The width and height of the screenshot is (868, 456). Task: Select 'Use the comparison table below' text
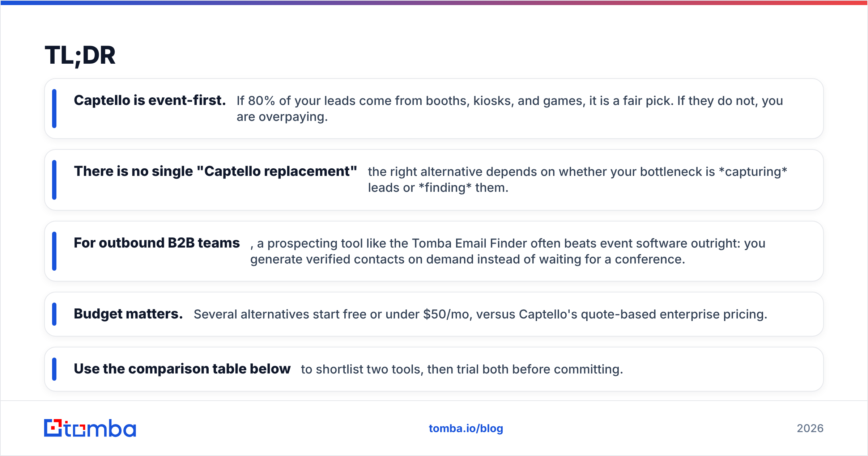(182, 369)
